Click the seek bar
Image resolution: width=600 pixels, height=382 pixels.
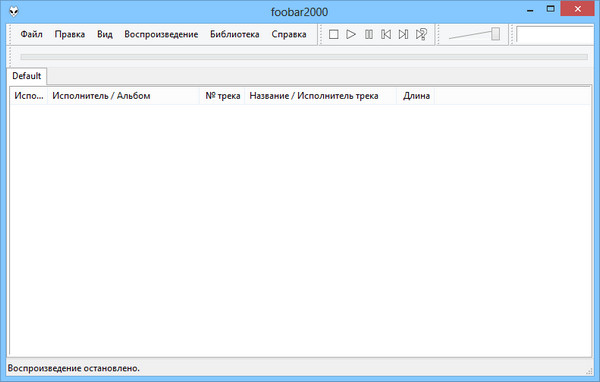coord(304,57)
